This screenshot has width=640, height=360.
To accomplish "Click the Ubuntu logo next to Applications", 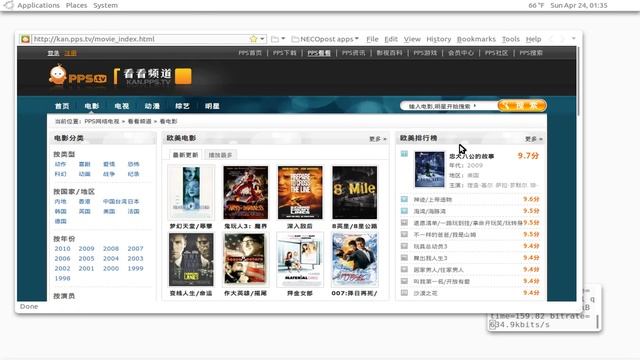I will tap(9, 5).
